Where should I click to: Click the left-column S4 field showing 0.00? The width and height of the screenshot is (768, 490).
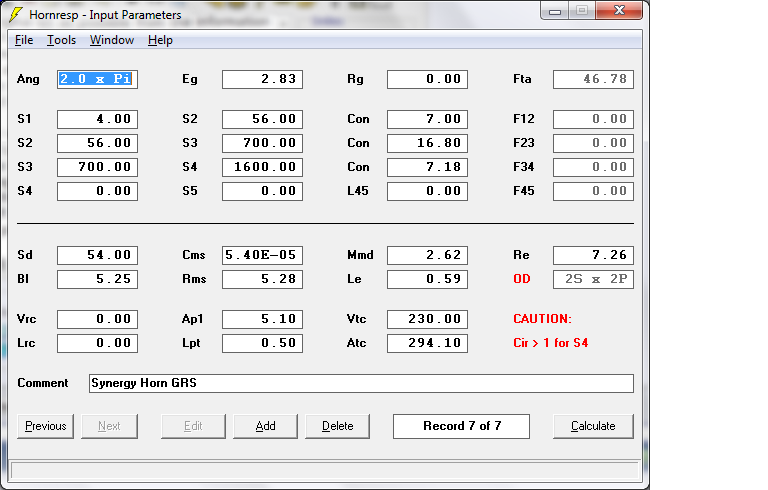pyautogui.click(x=97, y=191)
